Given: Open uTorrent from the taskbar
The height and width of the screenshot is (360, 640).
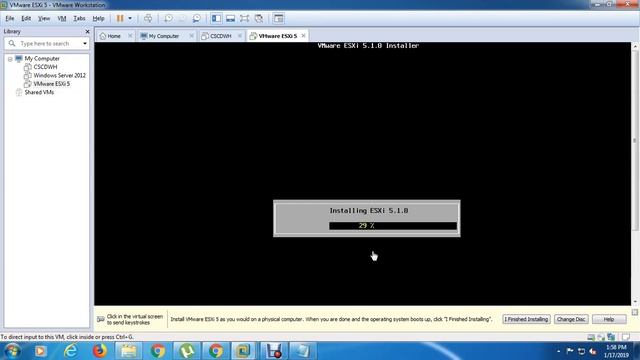Looking at the screenshot, I should 187,351.
